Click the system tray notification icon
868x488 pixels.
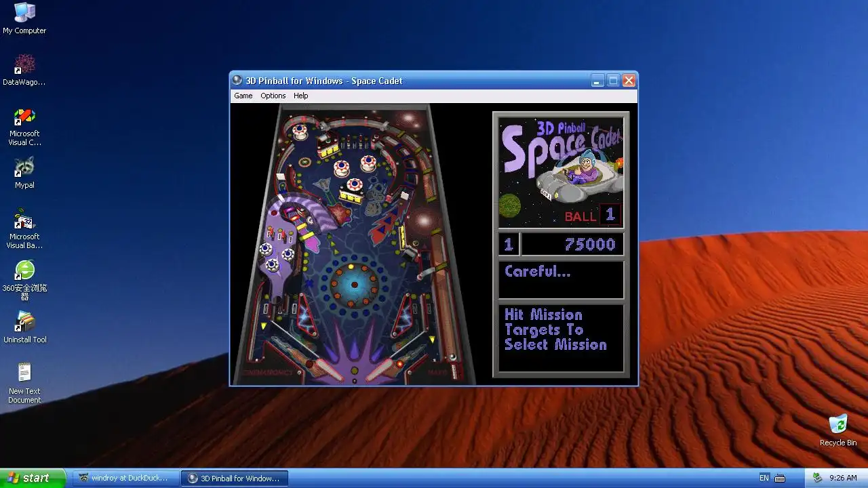click(818, 478)
